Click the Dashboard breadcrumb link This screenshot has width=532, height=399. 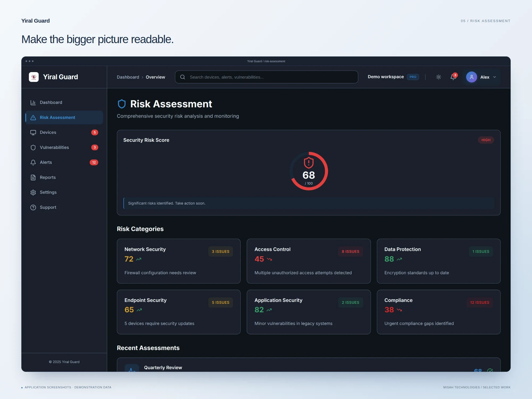tap(128, 77)
